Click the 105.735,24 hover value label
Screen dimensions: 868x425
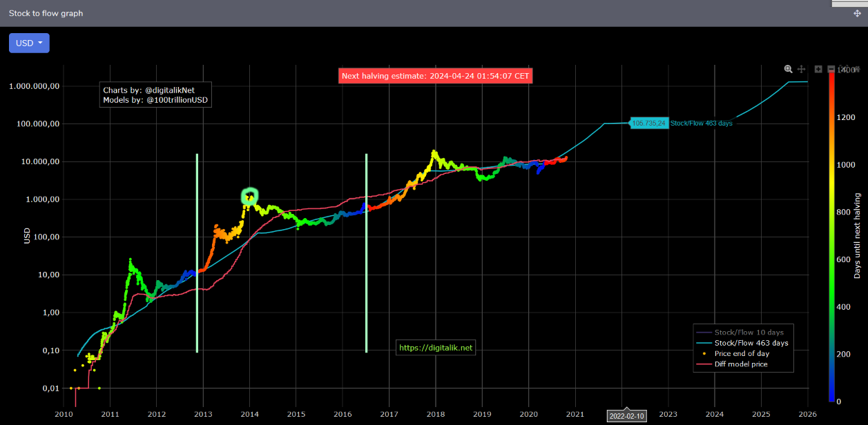pyautogui.click(x=648, y=123)
